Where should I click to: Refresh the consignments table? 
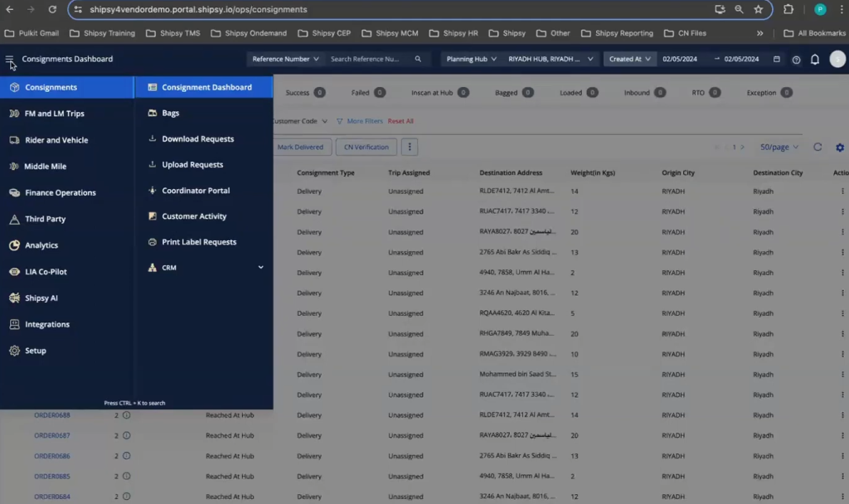pyautogui.click(x=817, y=147)
